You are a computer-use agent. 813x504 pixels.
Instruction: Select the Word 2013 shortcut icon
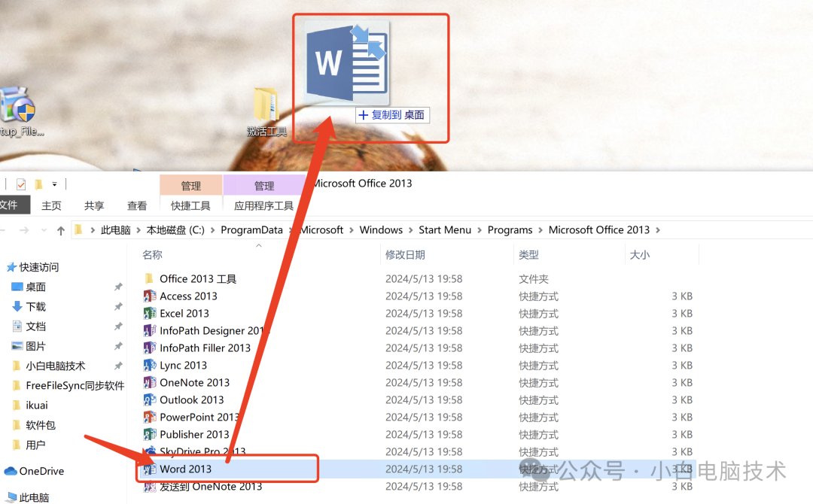pos(149,469)
